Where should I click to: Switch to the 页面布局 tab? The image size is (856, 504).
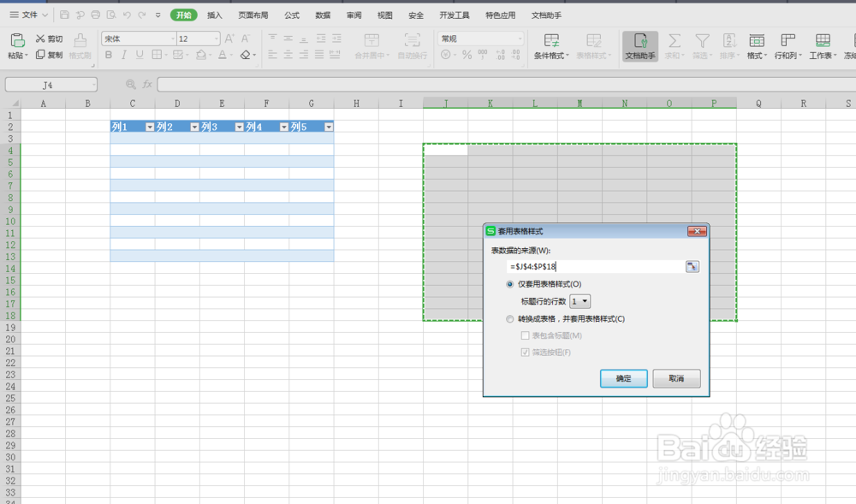pyautogui.click(x=253, y=15)
